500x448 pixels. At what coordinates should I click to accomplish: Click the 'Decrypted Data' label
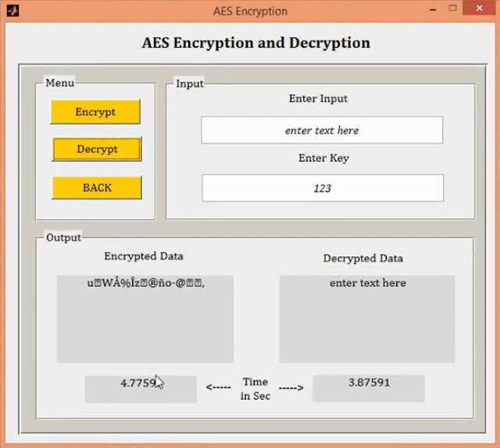363,258
